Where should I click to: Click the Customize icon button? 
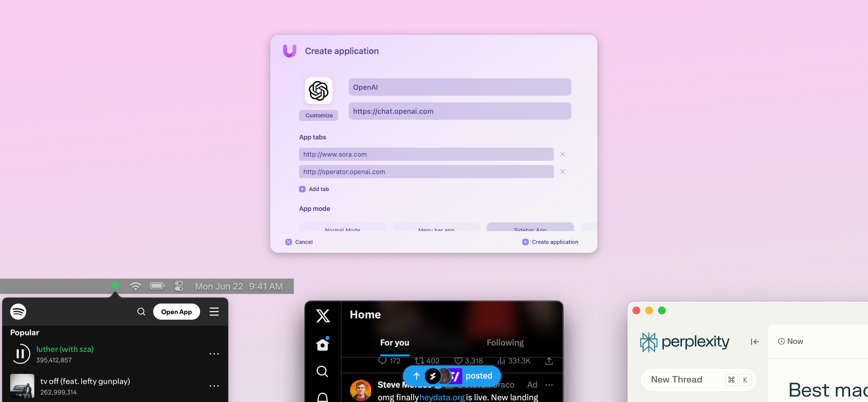(x=319, y=115)
